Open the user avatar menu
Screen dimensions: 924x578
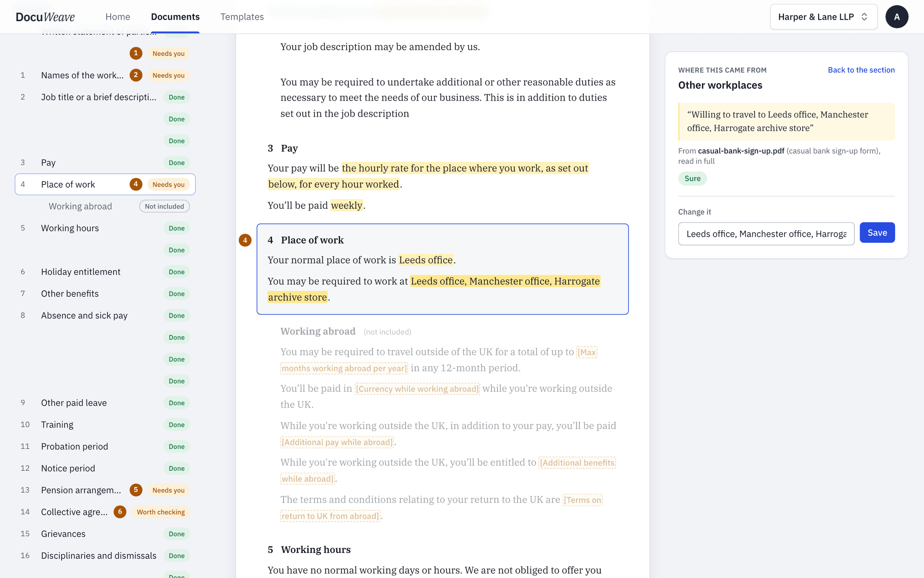(x=897, y=17)
